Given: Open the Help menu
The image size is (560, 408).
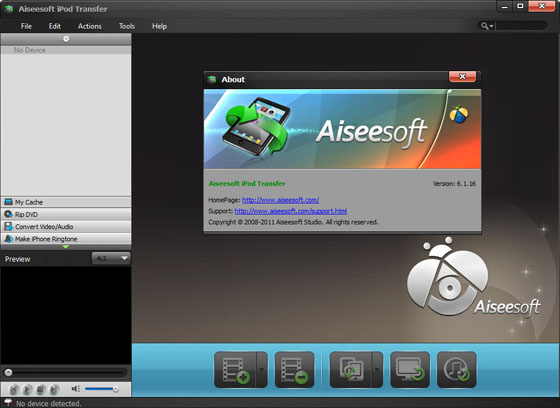Looking at the screenshot, I should point(159,26).
